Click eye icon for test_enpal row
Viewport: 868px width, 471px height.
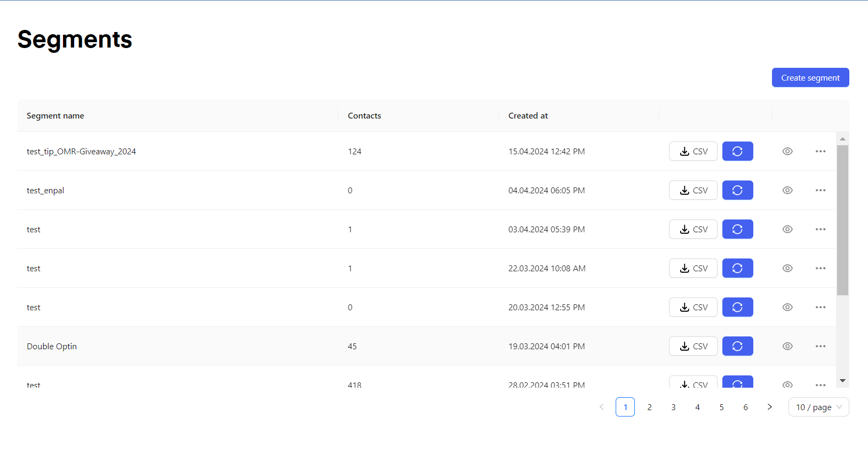pos(787,190)
